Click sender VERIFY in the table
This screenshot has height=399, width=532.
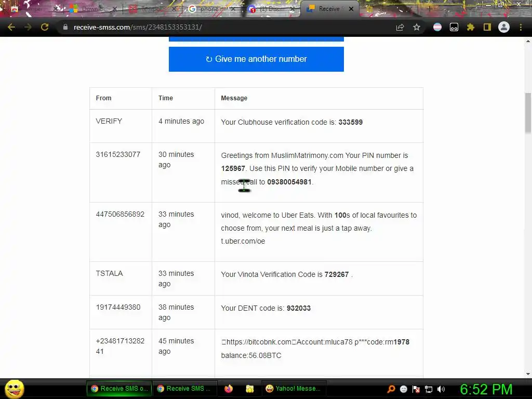pyautogui.click(x=109, y=121)
